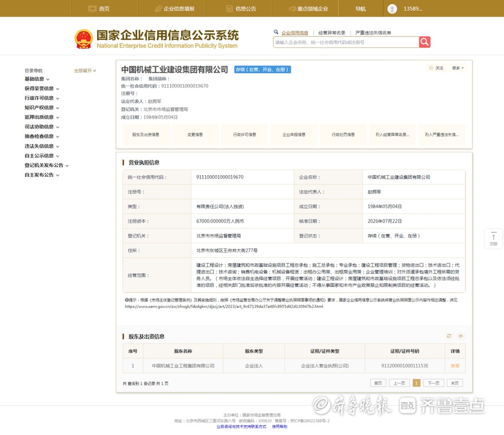Select the 企业信用信息 search tab
The image size is (504, 435).
click(295, 33)
